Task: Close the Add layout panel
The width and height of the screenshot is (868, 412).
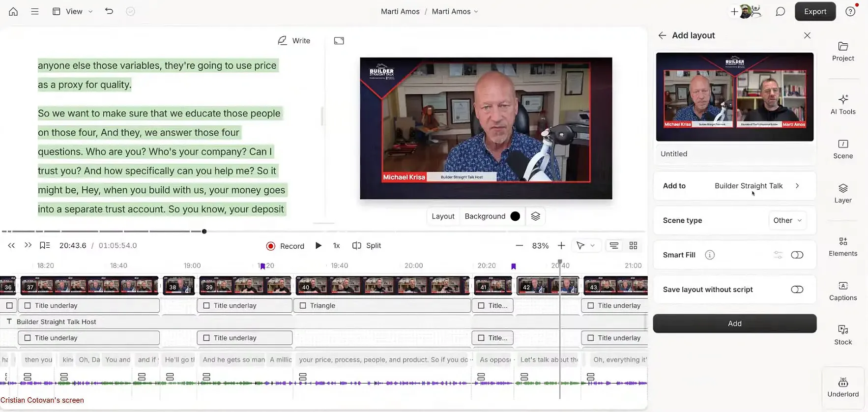Action: 807,35
